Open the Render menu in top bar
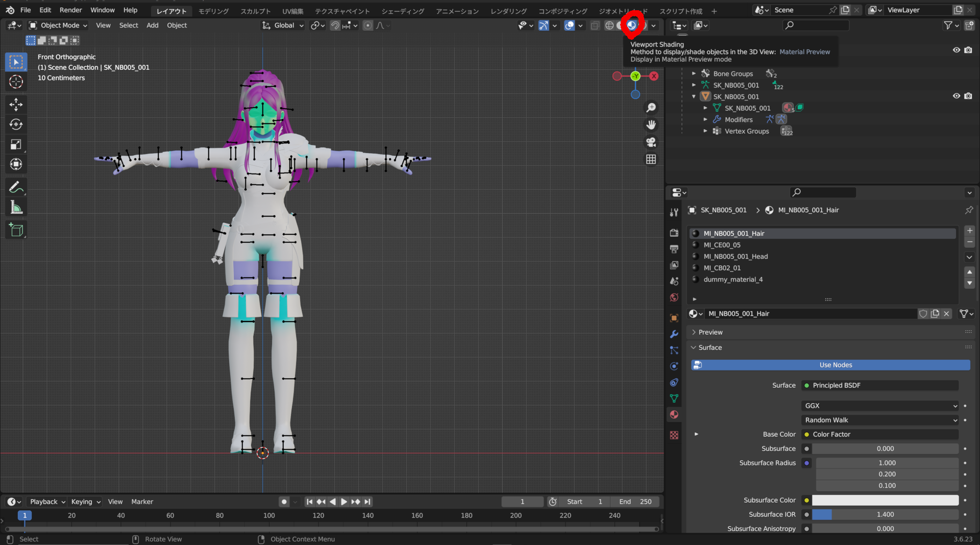980x545 pixels. (71, 10)
